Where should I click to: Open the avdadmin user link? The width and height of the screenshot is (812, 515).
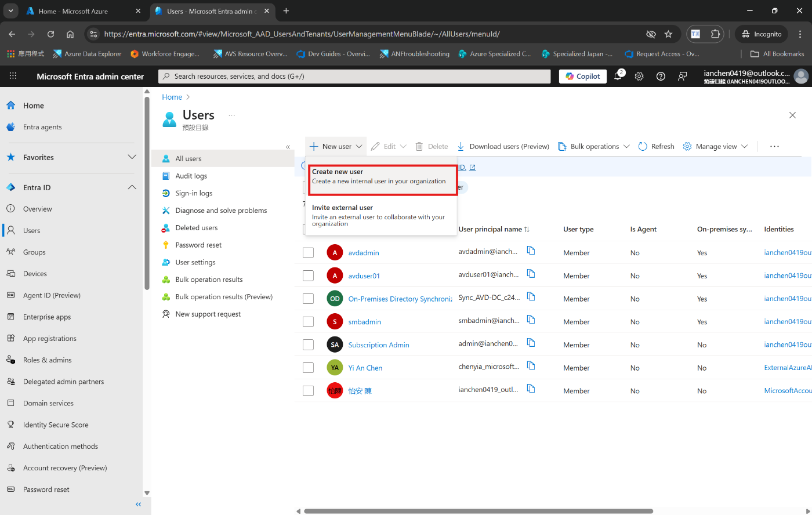(364, 253)
